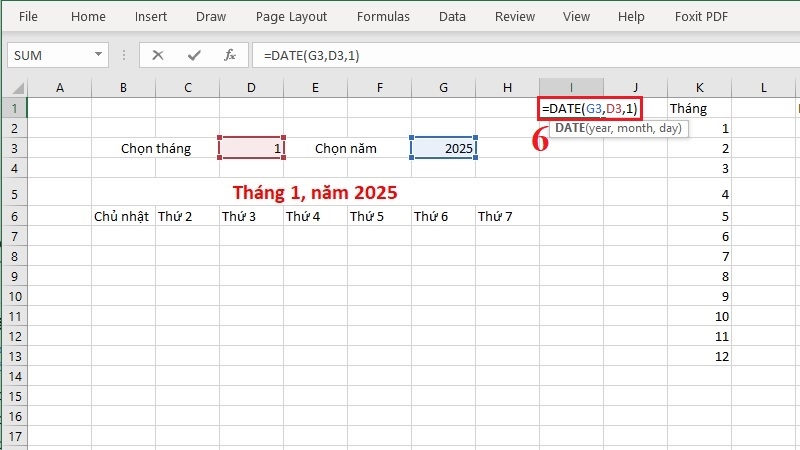Select row 3 header

[x=15, y=148]
